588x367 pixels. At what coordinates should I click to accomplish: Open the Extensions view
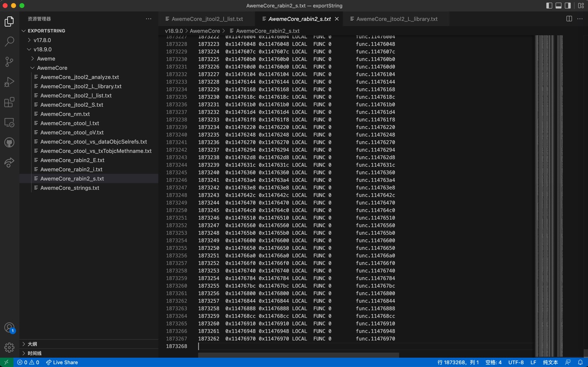point(9,102)
